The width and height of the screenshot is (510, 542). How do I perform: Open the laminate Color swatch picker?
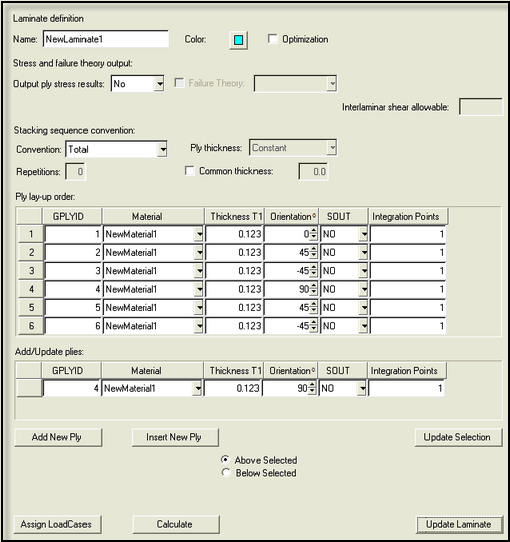tap(238, 40)
